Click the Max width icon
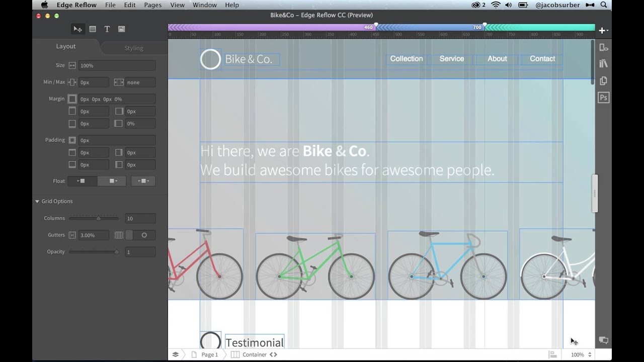Image resolution: width=644 pixels, height=362 pixels. tap(119, 82)
